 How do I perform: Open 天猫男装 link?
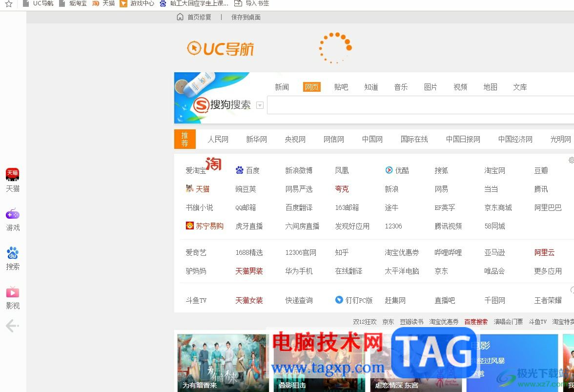249,271
